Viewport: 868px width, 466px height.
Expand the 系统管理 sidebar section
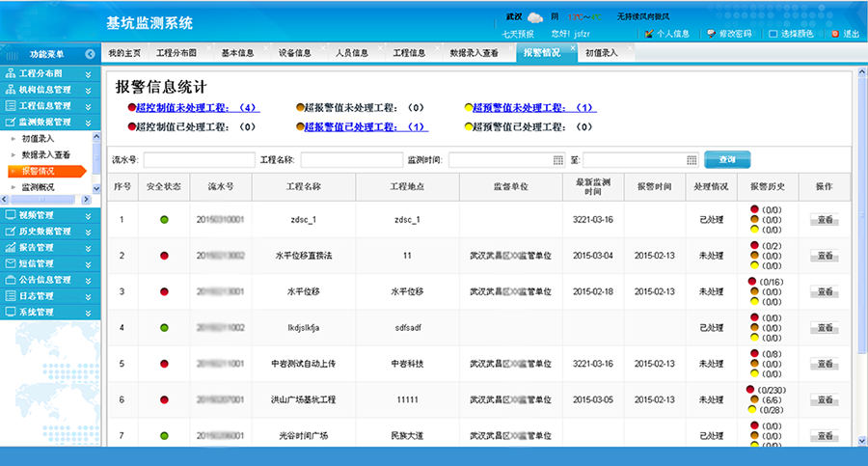pyautogui.click(x=89, y=313)
